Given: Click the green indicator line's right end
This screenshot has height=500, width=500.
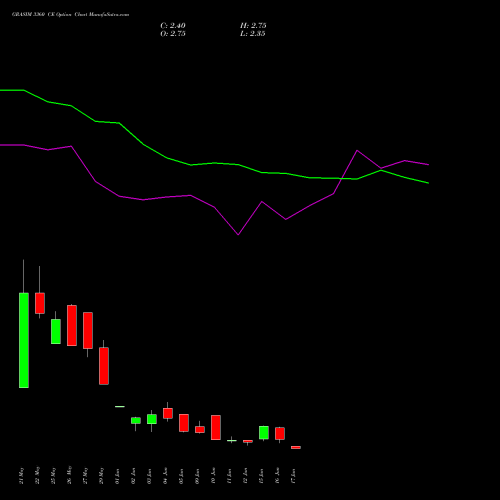Looking at the screenshot, I should point(428,183).
